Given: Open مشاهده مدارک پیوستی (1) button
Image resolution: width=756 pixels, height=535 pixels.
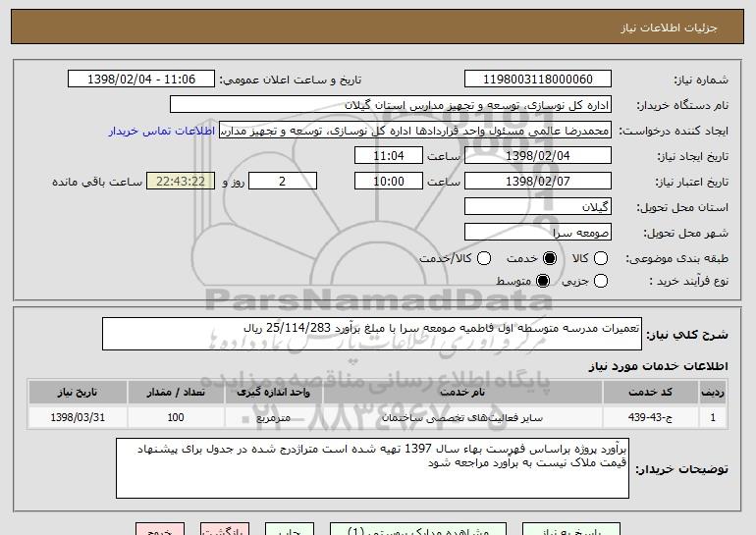Looking at the screenshot, I should coord(418,529).
